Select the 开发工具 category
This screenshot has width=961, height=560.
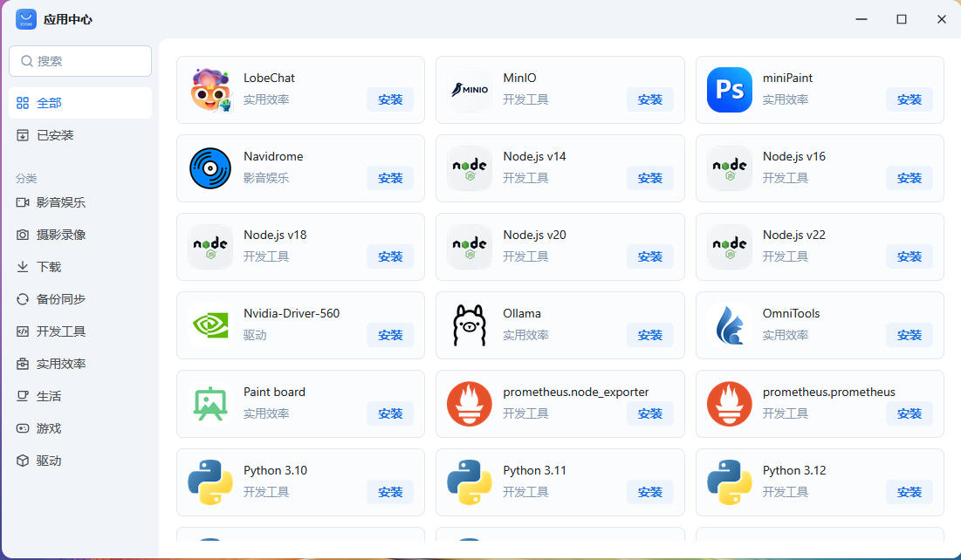coord(80,331)
